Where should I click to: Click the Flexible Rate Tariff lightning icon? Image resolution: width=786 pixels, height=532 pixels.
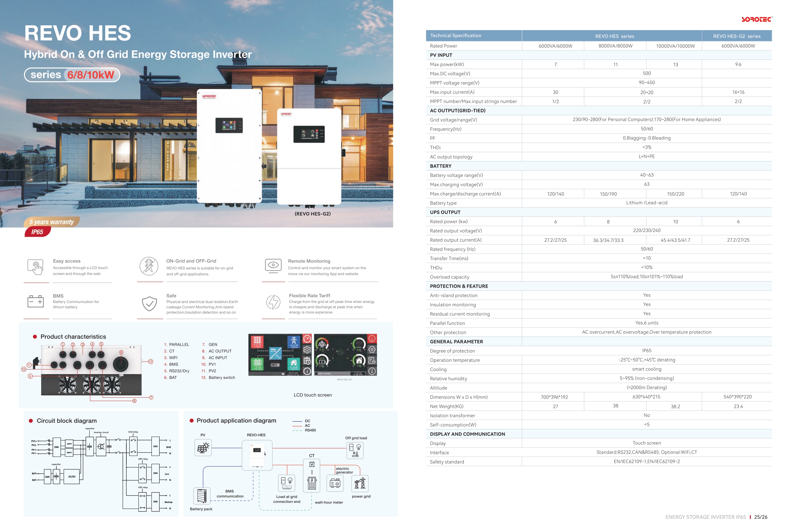tap(273, 302)
